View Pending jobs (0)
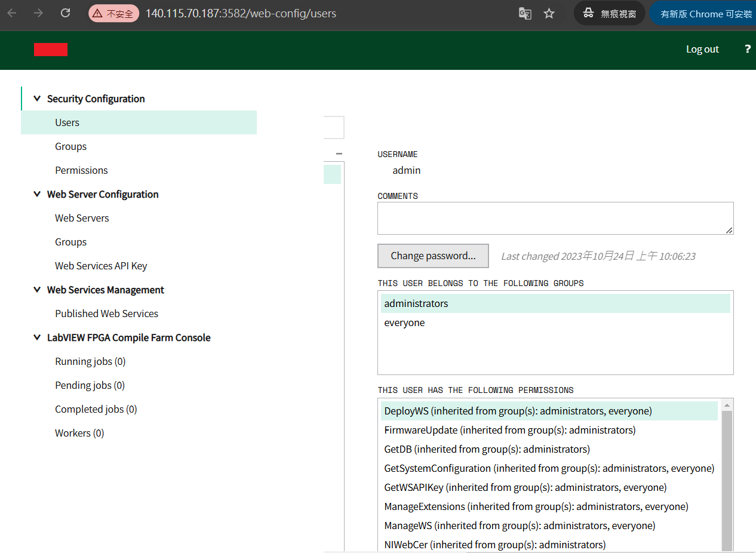This screenshot has height=553, width=756. (90, 385)
